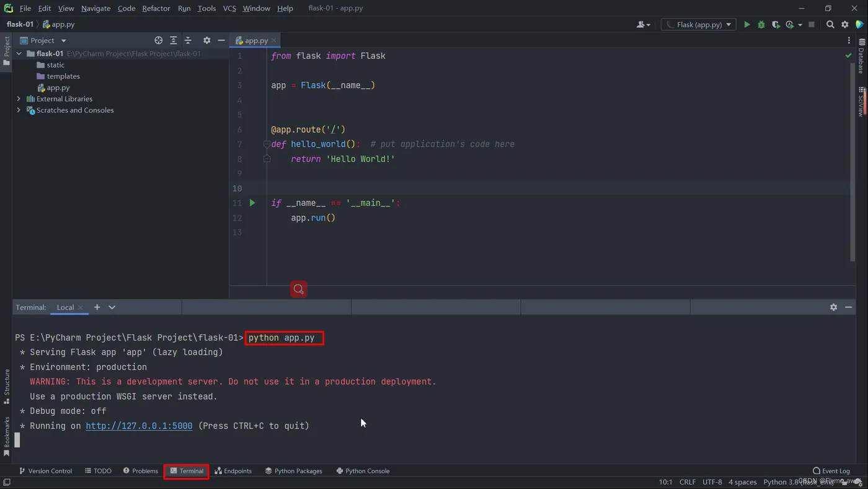868x489 pixels.
Task: Change UTF-8 file encoding in status bar
Action: click(x=712, y=482)
